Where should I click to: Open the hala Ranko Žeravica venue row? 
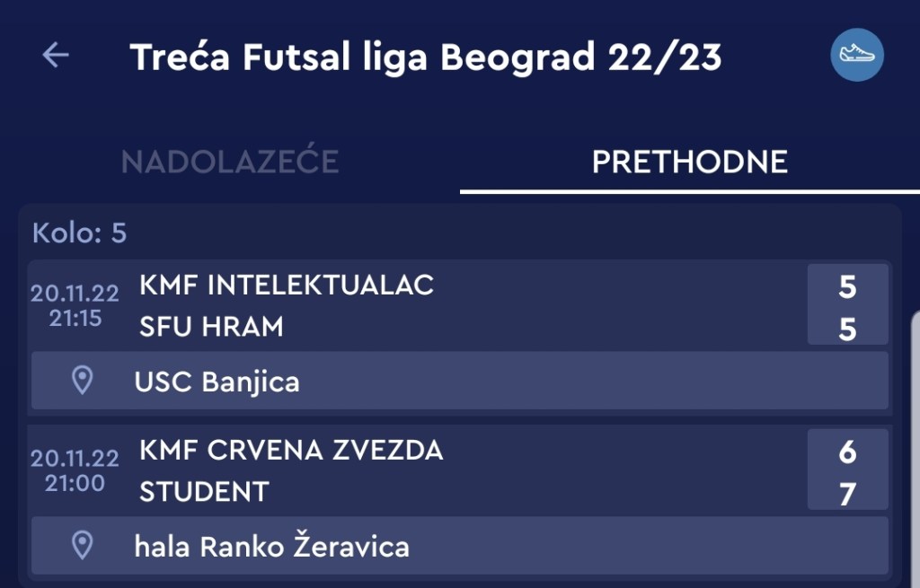coord(460,546)
